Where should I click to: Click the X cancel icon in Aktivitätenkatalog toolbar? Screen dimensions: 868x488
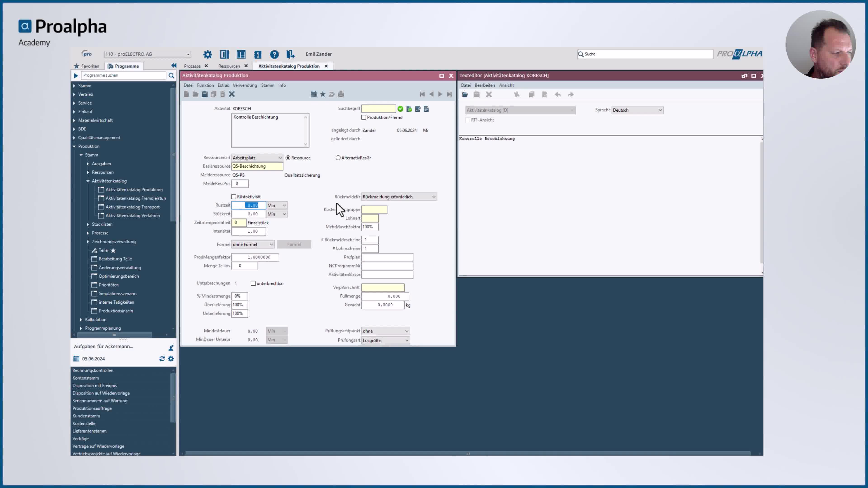[x=232, y=94]
